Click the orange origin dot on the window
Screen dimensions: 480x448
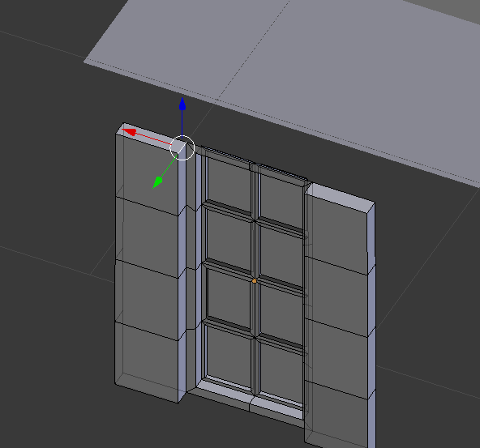click(254, 281)
